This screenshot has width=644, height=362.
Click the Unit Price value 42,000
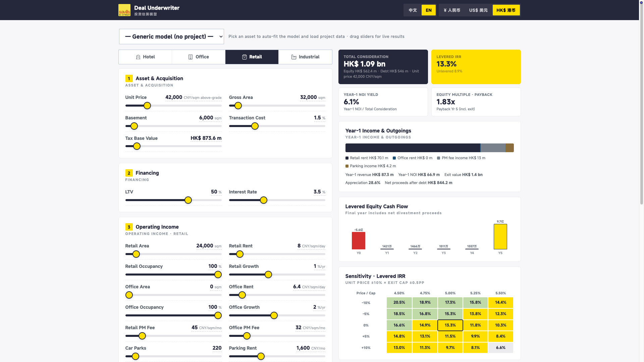click(x=174, y=97)
